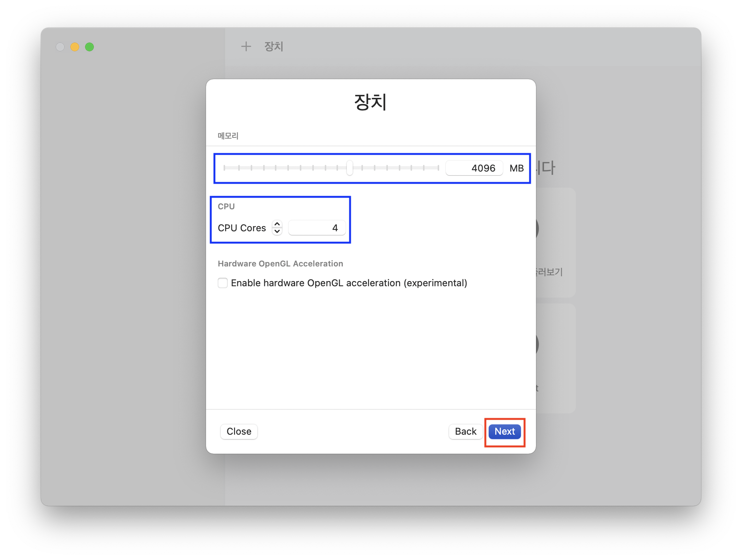Click the memory slider's rightmost tick
The image size is (742, 560).
(438, 168)
